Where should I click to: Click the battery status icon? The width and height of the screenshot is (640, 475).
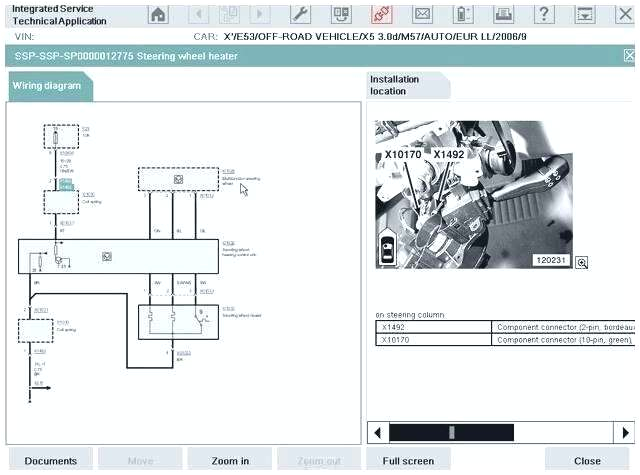[463, 14]
